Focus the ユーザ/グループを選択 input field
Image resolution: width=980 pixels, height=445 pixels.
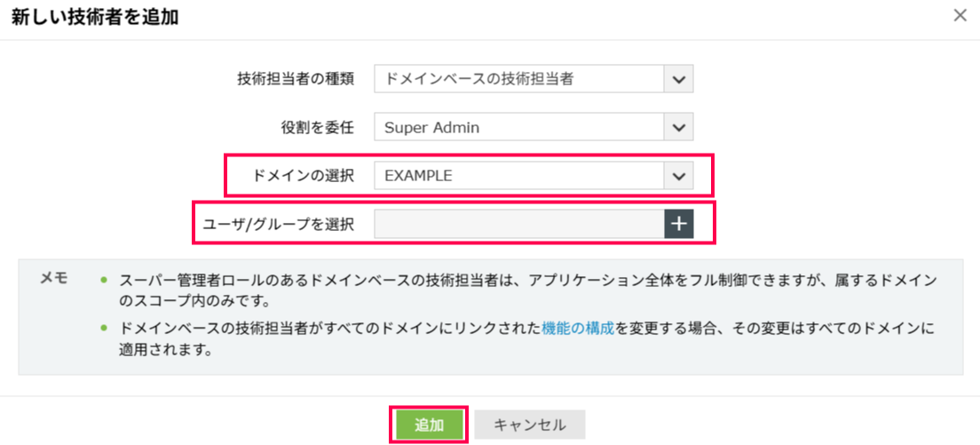coord(518,225)
